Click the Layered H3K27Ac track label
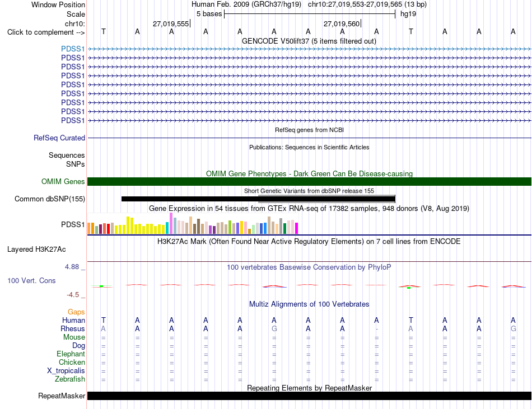The image size is (532, 409). coord(36,250)
